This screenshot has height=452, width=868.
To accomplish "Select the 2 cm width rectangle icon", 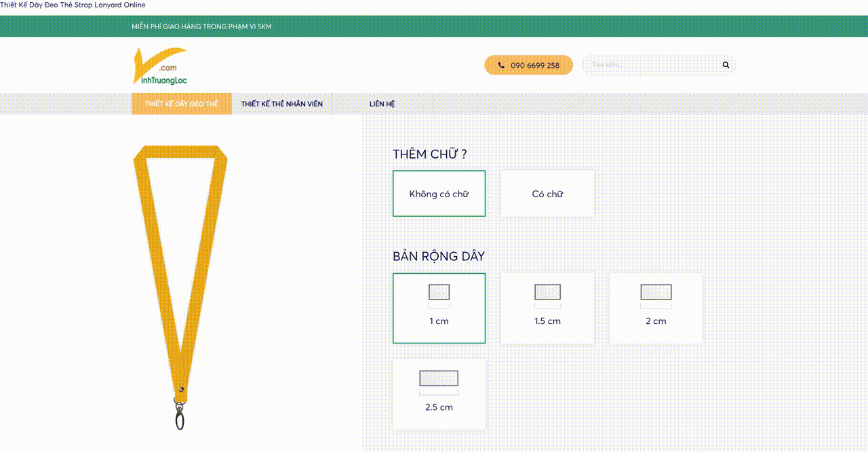I will [x=656, y=292].
